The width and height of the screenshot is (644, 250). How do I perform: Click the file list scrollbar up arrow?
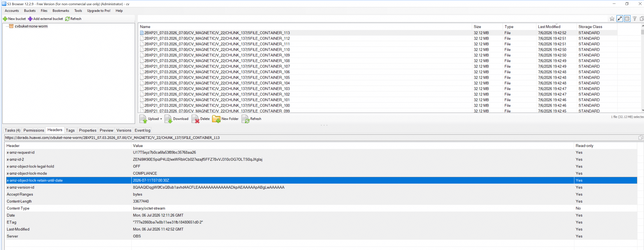click(643, 26)
